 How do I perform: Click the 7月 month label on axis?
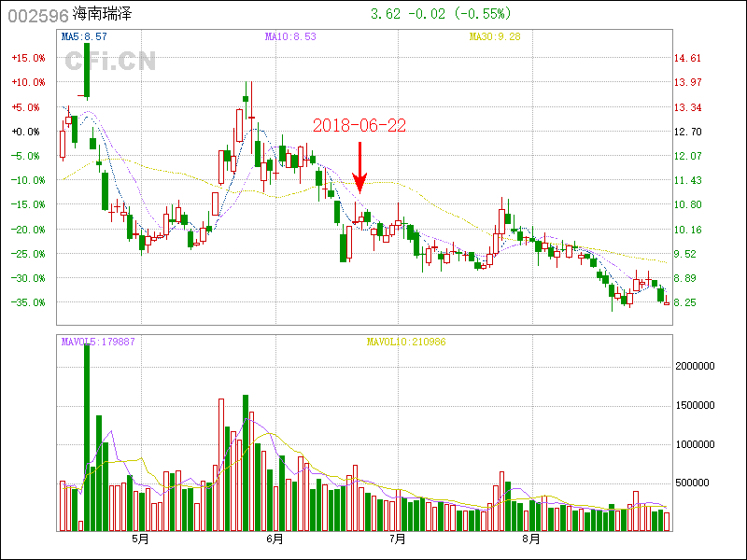(x=398, y=539)
